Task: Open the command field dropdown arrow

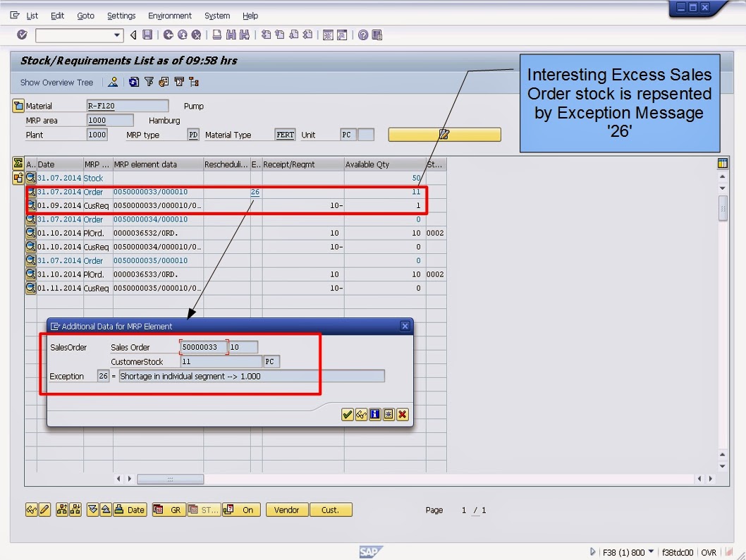Action: [116, 35]
